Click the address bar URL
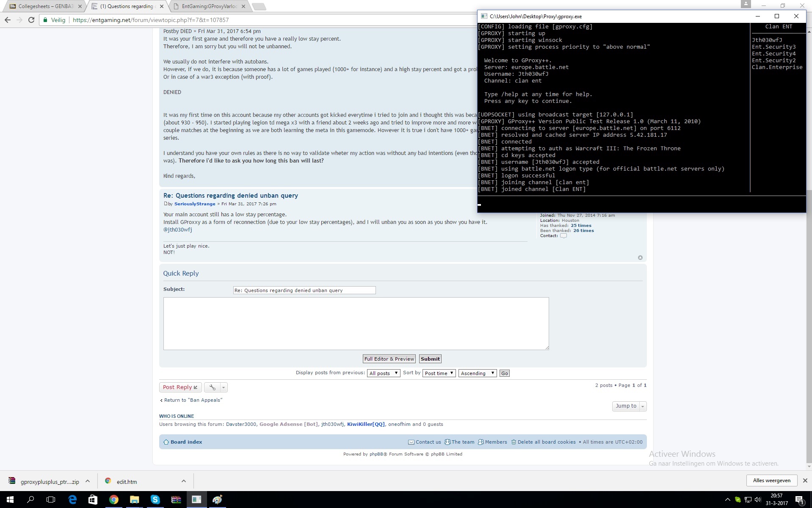The height and width of the screenshot is (508, 812). 151,20
